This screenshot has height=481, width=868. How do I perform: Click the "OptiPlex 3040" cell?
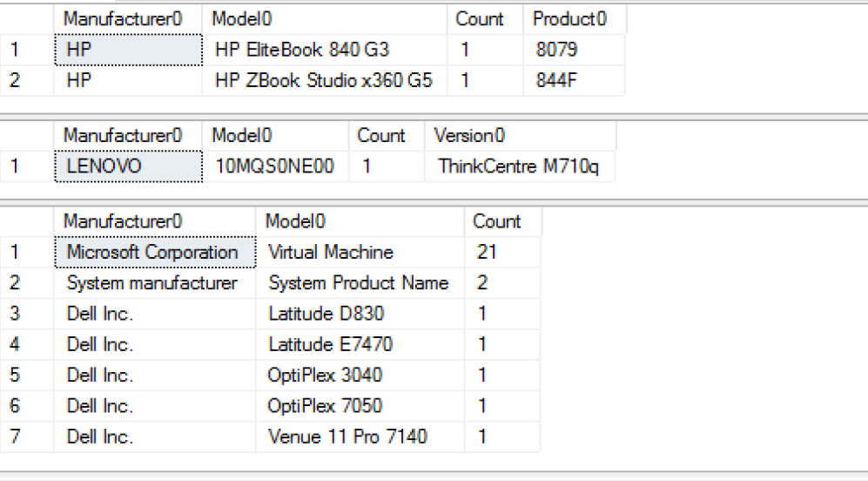click(x=325, y=376)
